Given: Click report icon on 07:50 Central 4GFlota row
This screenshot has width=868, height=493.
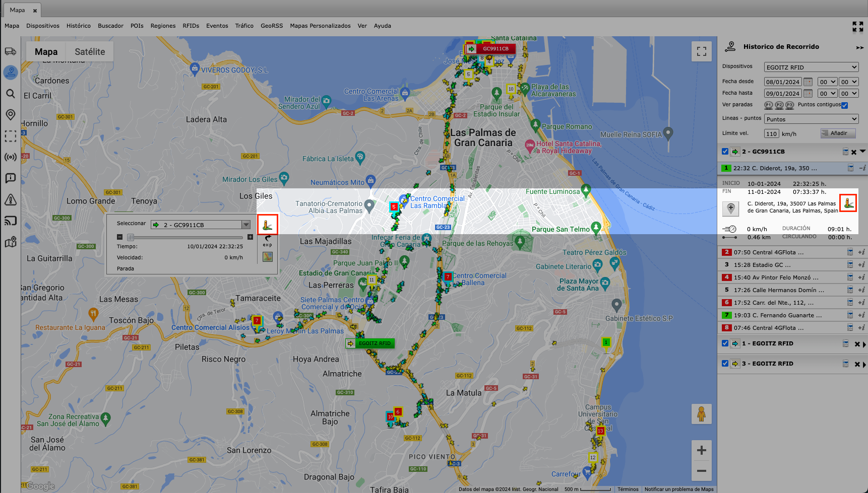Looking at the screenshot, I should tap(850, 252).
